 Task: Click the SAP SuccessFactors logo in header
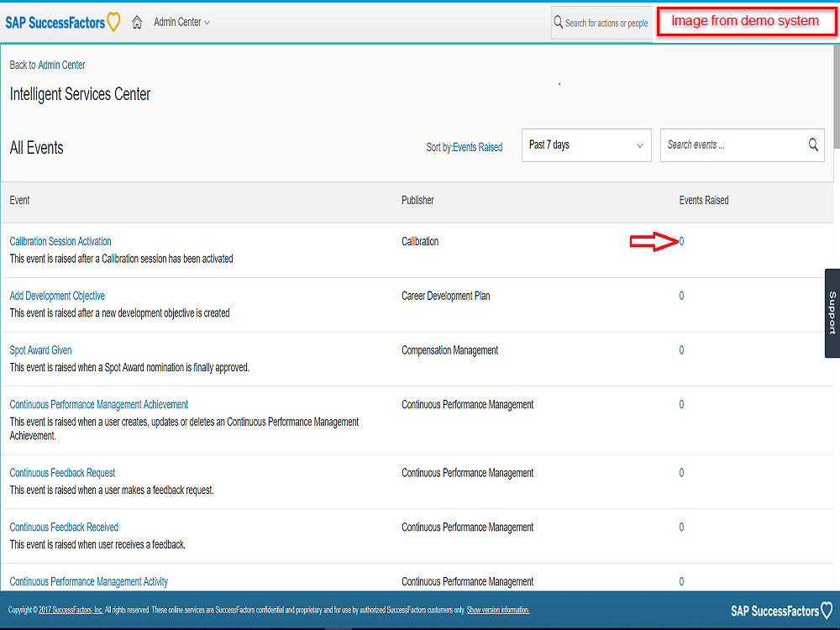coord(63,23)
